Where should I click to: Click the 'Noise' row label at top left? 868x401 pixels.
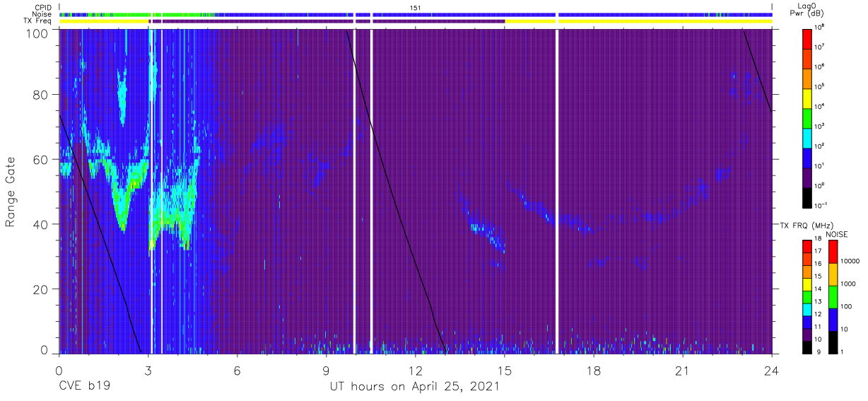[x=42, y=14]
